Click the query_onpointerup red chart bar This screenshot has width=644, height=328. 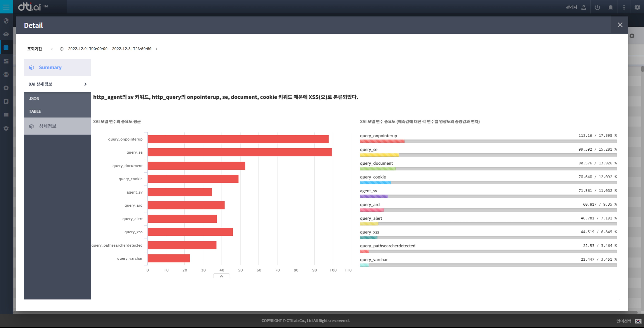[x=238, y=139]
